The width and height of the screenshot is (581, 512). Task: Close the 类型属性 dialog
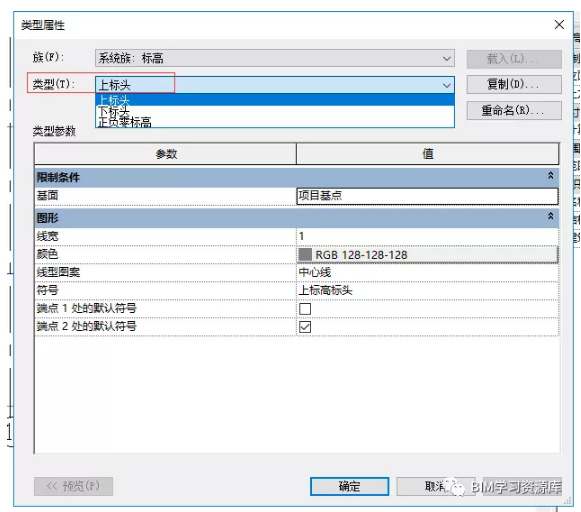(x=559, y=25)
